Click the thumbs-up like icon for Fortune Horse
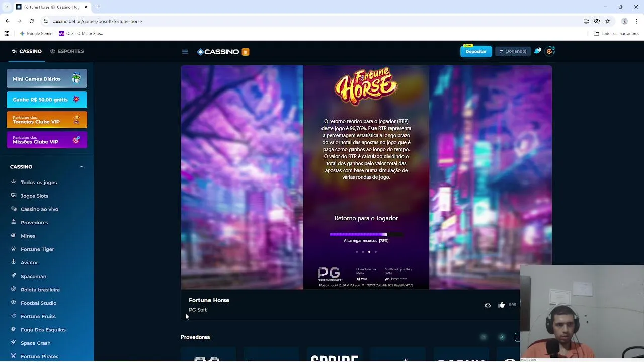The width and height of the screenshot is (644, 362). (x=502, y=305)
